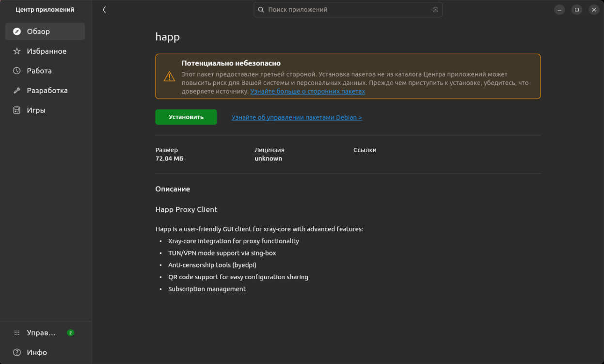The width and height of the screenshot is (604, 364).
Task: Click the 'Размер' label
Action: [167, 150]
